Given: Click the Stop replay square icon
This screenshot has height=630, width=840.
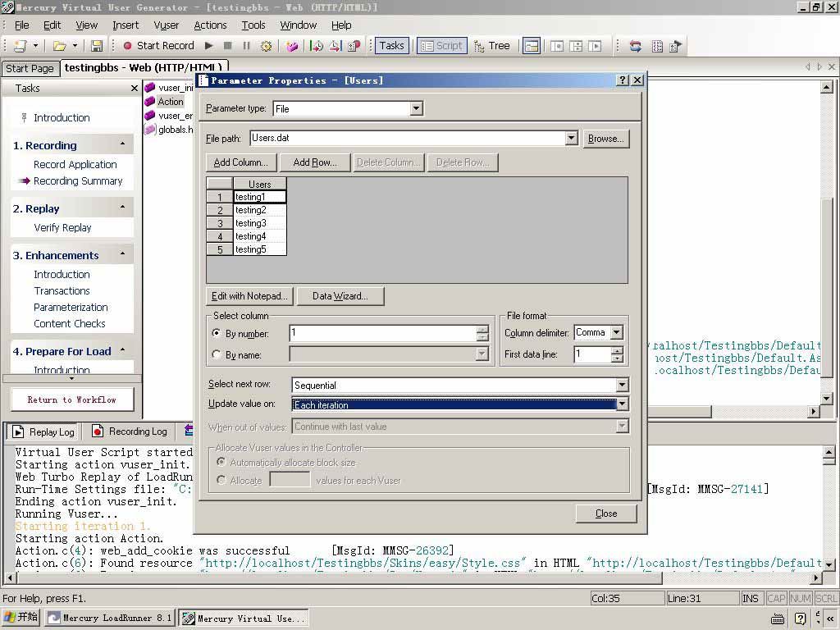Looking at the screenshot, I should point(228,46).
